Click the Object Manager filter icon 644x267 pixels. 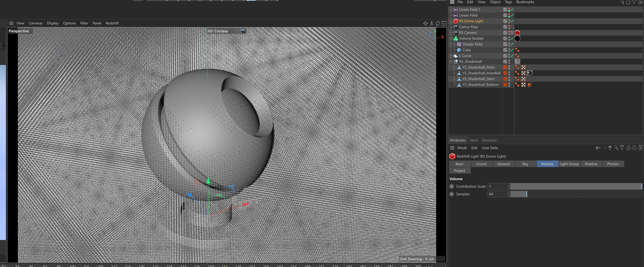click(x=634, y=2)
